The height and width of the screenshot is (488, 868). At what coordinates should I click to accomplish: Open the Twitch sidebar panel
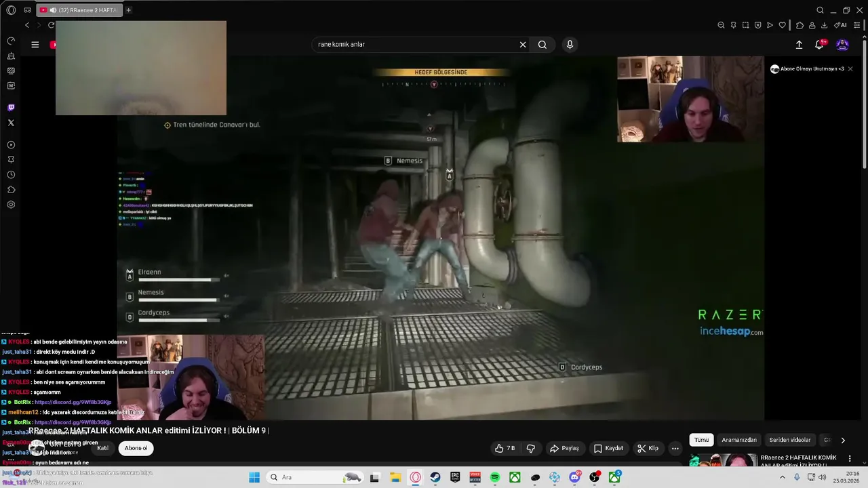tap(11, 107)
